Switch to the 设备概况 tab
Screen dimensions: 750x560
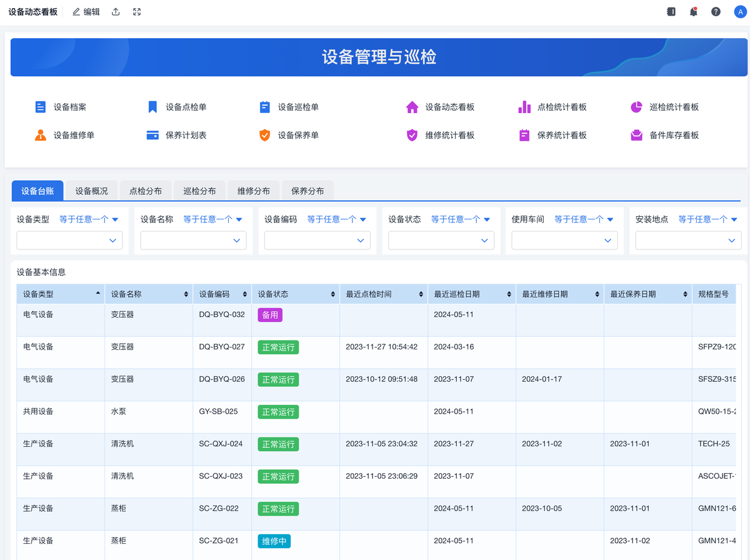point(91,191)
